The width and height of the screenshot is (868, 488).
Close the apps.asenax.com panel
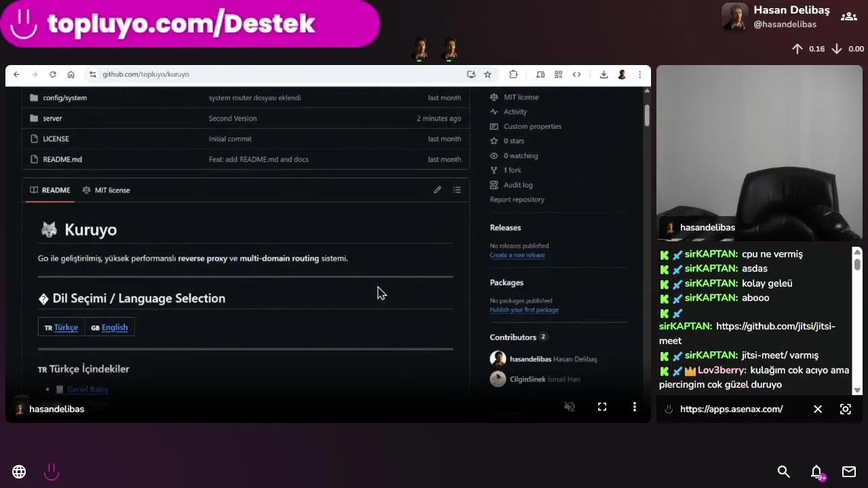tap(818, 409)
